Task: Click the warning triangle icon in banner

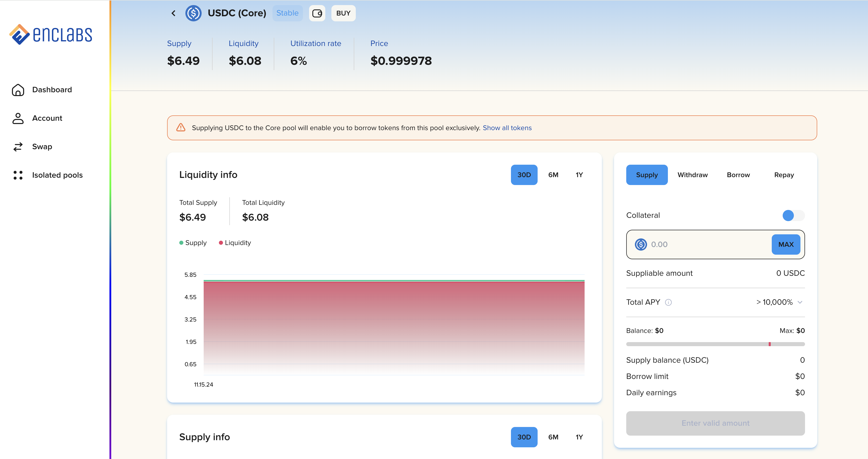Action: click(x=181, y=128)
